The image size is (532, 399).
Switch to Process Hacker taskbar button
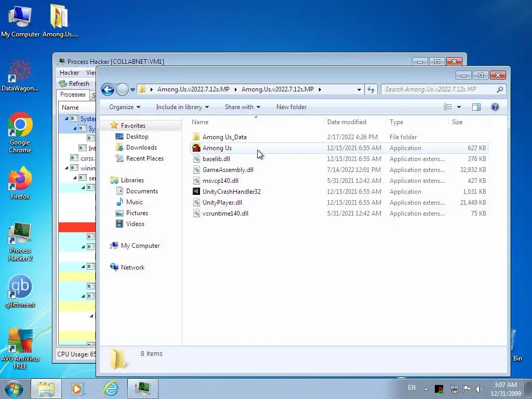pyautogui.click(x=143, y=389)
